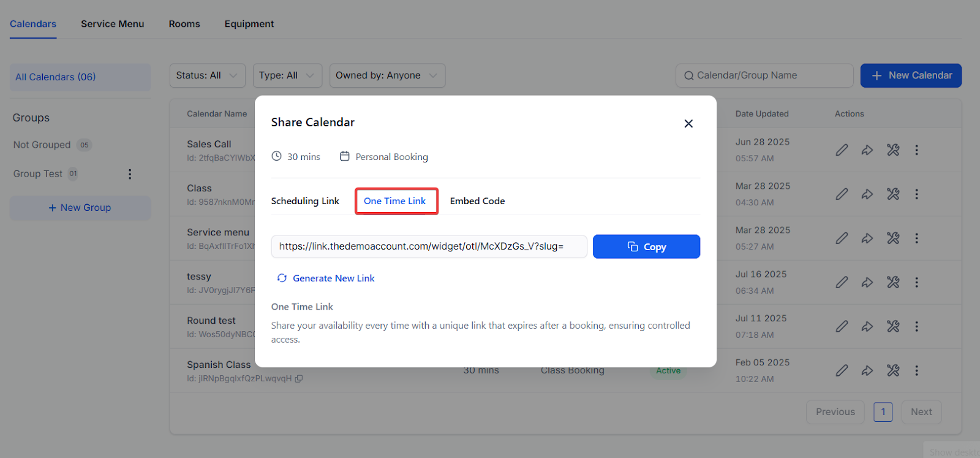Expand the Owned by: Anyone dropdown

point(386,75)
